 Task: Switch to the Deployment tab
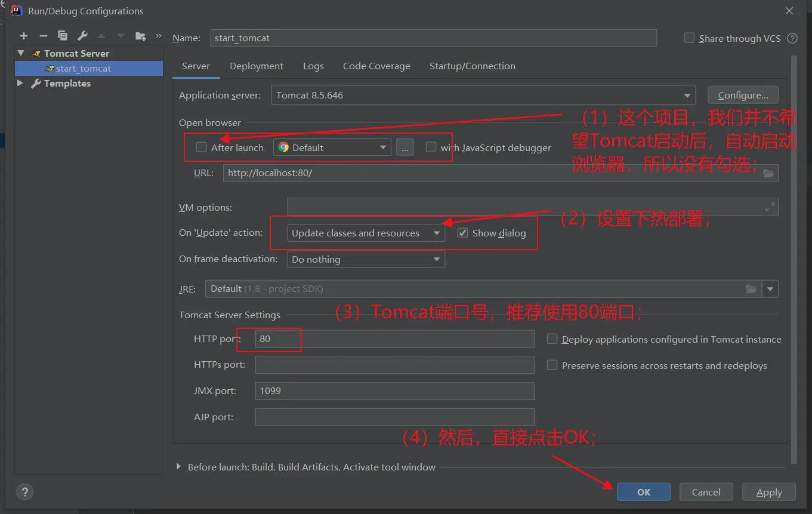pyautogui.click(x=257, y=66)
